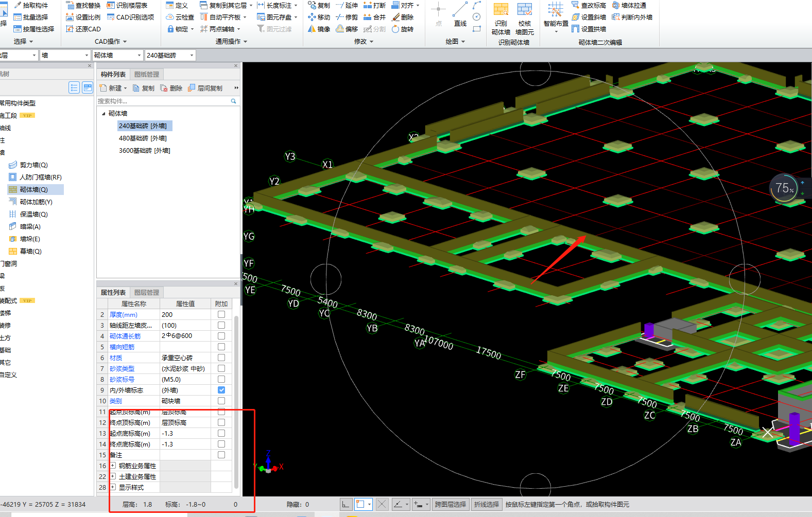This screenshot has height=517, width=812.
Task: Choose 按属性选择 select by attribute
Action: [x=34, y=29]
